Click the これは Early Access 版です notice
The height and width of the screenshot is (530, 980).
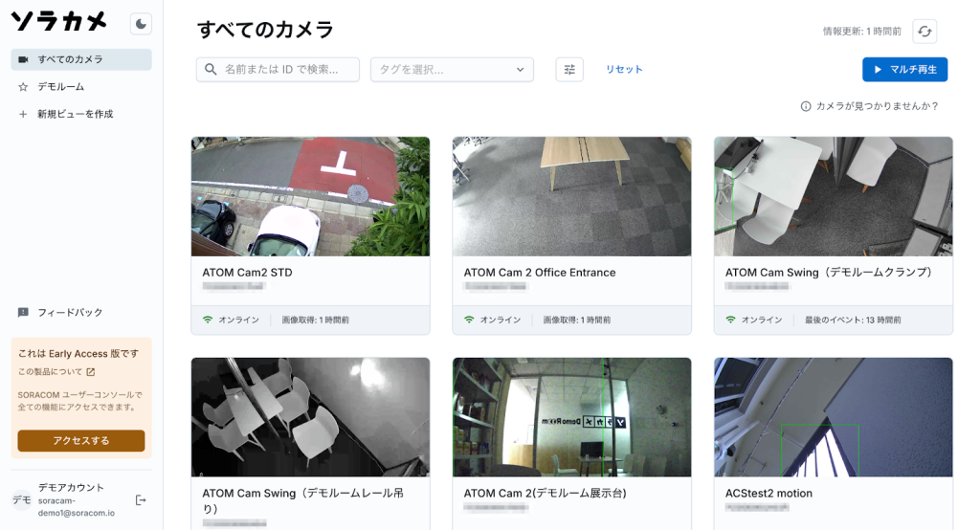pos(78,354)
